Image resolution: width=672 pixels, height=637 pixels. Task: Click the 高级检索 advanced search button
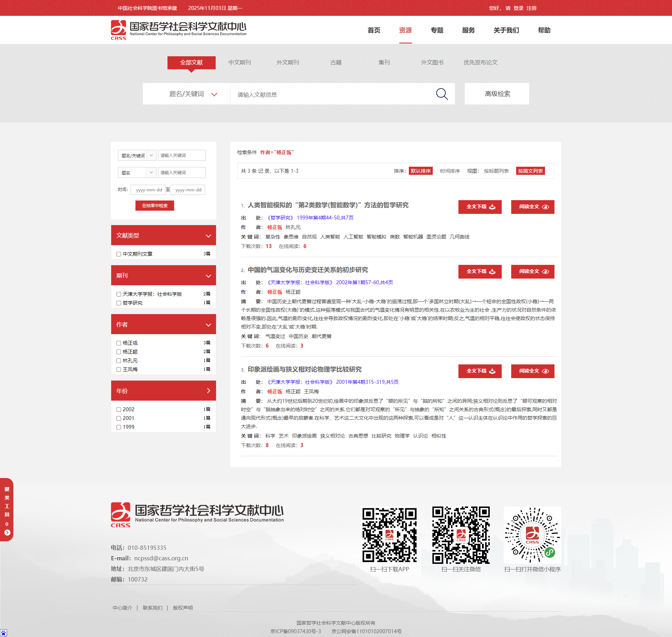tap(497, 94)
